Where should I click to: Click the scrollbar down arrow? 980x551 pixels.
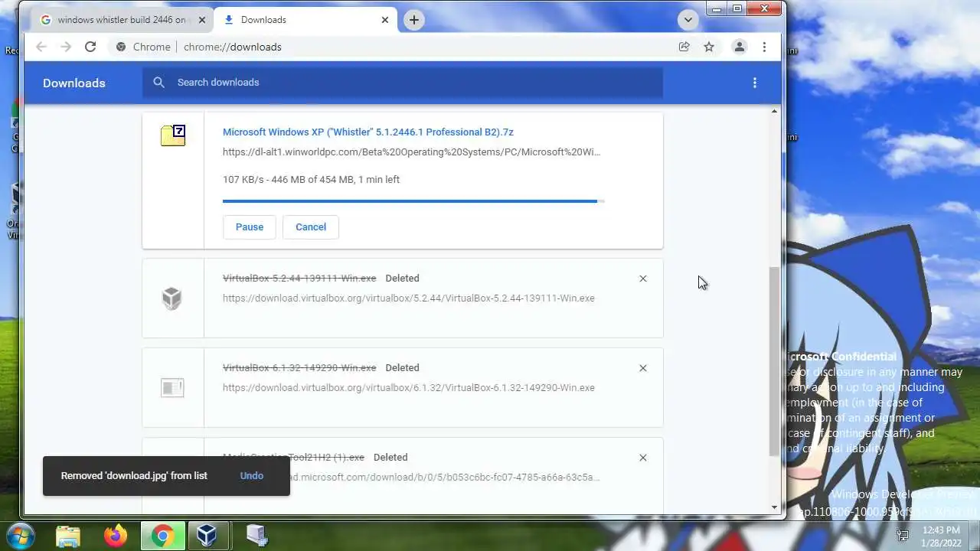[774, 507]
